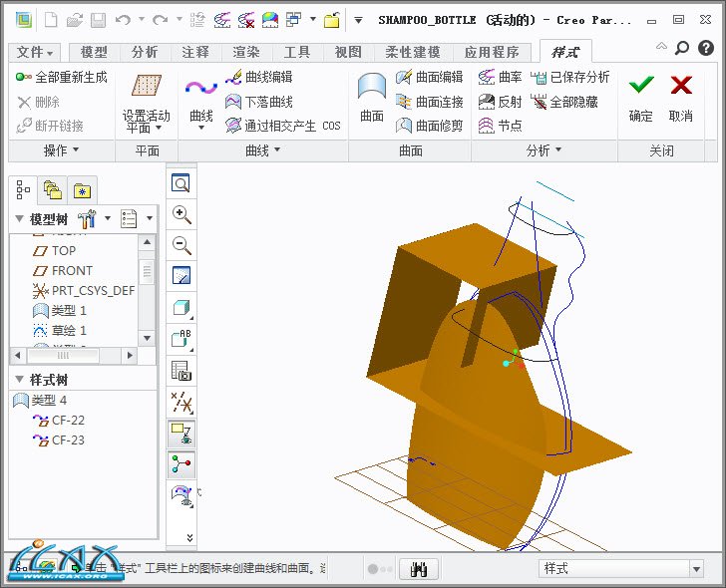Select CF-23 curve in style tree

click(x=59, y=440)
